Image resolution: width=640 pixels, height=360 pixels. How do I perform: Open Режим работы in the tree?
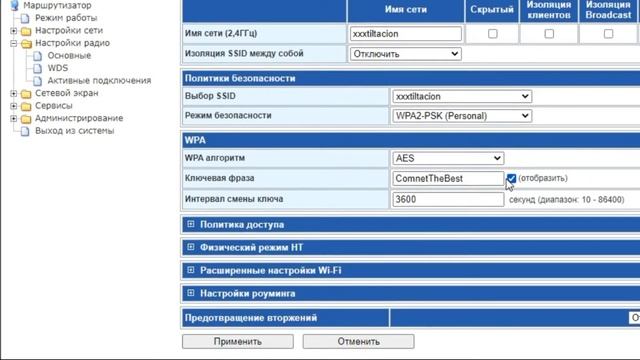[x=66, y=18]
